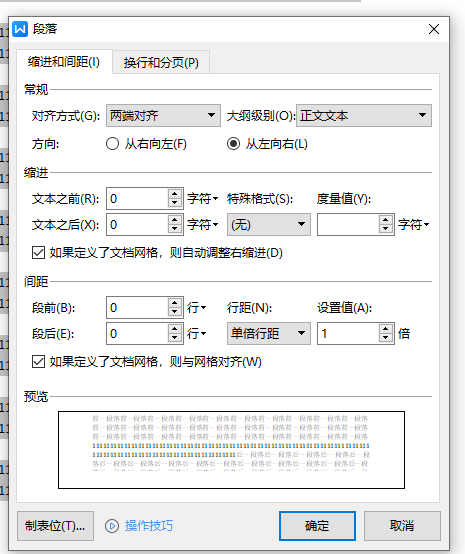Close the 段落 dialog window
This screenshot has width=465, height=554.
[x=434, y=29]
